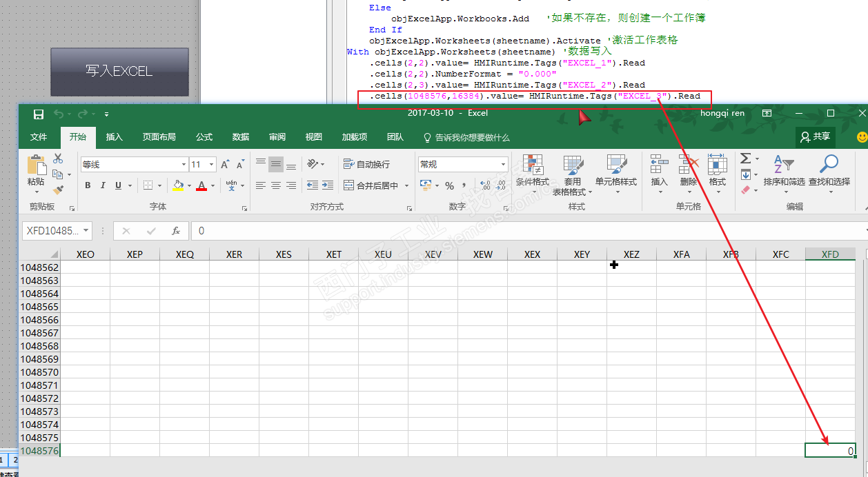The height and width of the screenshot is (477, 868).
Task: Click the 共享 (Share) button
Action: pyautogui.click(x=816, y=137)
